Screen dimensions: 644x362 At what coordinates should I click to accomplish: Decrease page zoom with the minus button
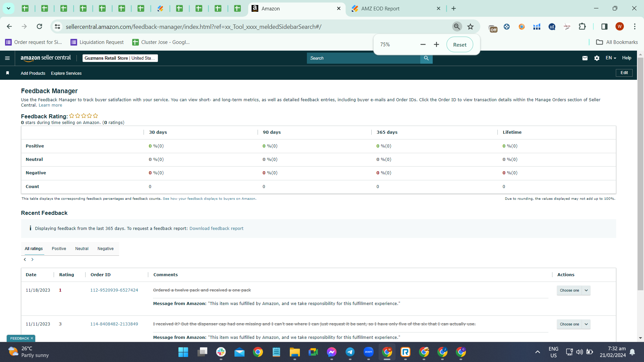[423, 45]
